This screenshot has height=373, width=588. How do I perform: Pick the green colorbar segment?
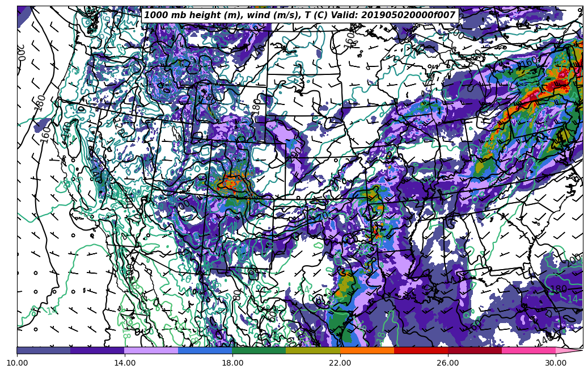click(x=259, y=350)
